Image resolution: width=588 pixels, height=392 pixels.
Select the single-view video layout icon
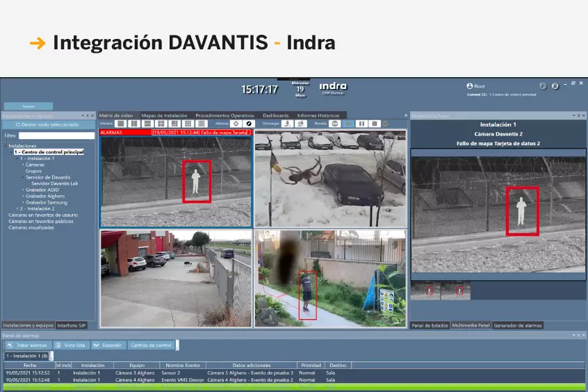pos(121,124)
